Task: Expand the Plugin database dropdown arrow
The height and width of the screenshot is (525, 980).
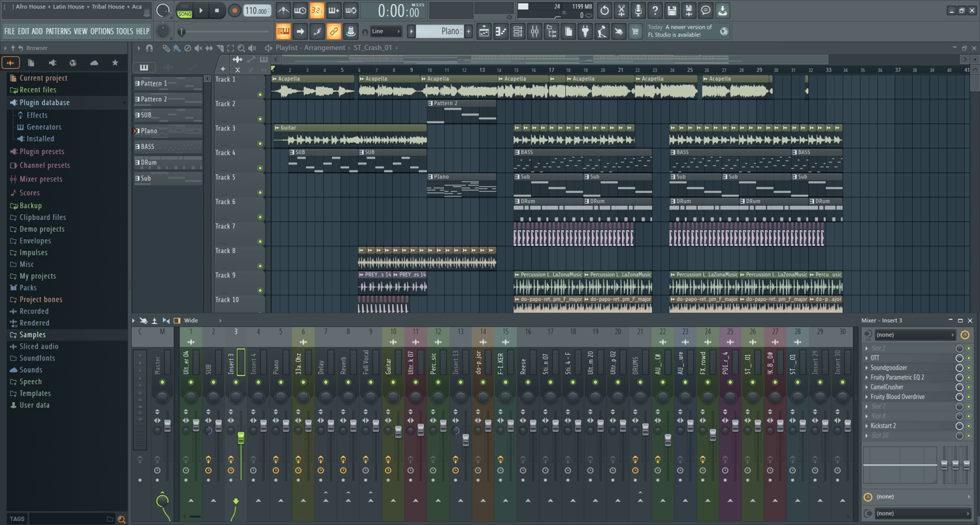Action: 124,103
